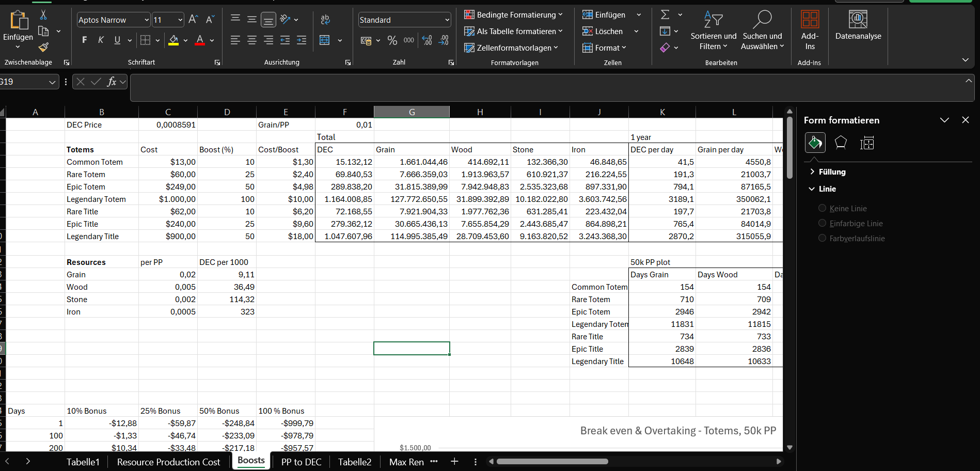Screen dimensions: 980x471
Task: Select Keine Linie radio option
Action: click(x=823, y=208)
